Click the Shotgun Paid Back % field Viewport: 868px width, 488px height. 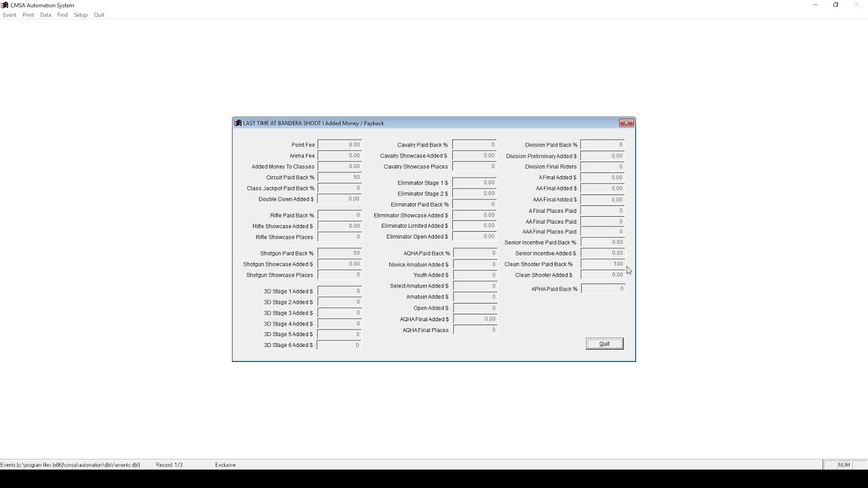(340, 253)
